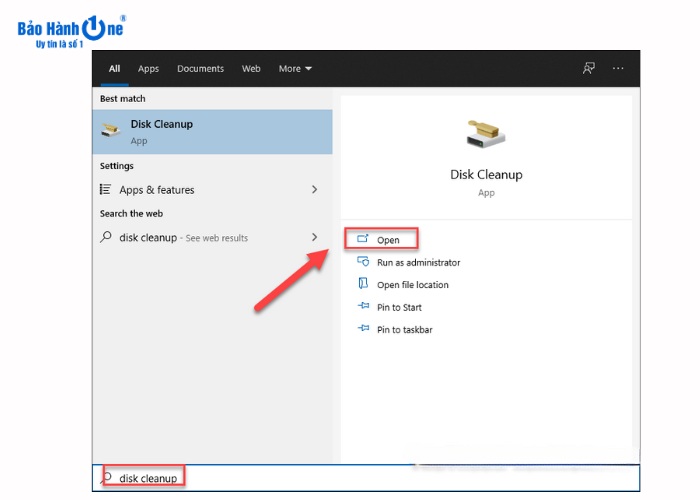700x500 pixels.
Task: Click the Disk Cleanup icon in best match
Action: point(110,130)
